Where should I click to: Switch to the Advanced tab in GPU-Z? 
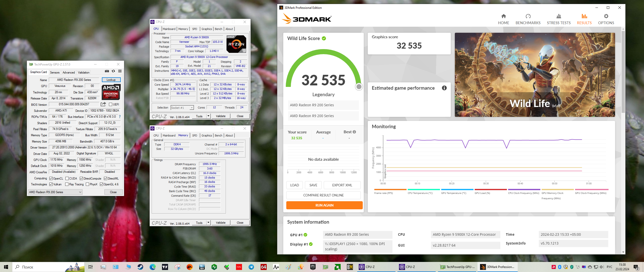tap(69, 73)
